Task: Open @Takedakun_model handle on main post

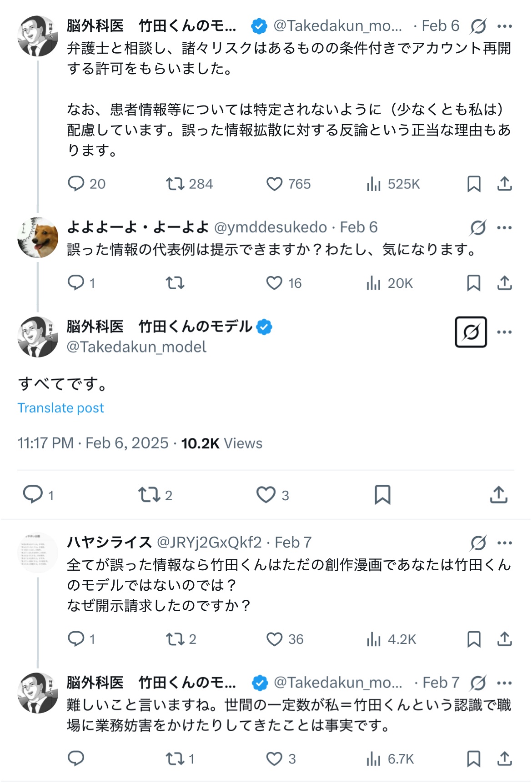Action: 136,347
